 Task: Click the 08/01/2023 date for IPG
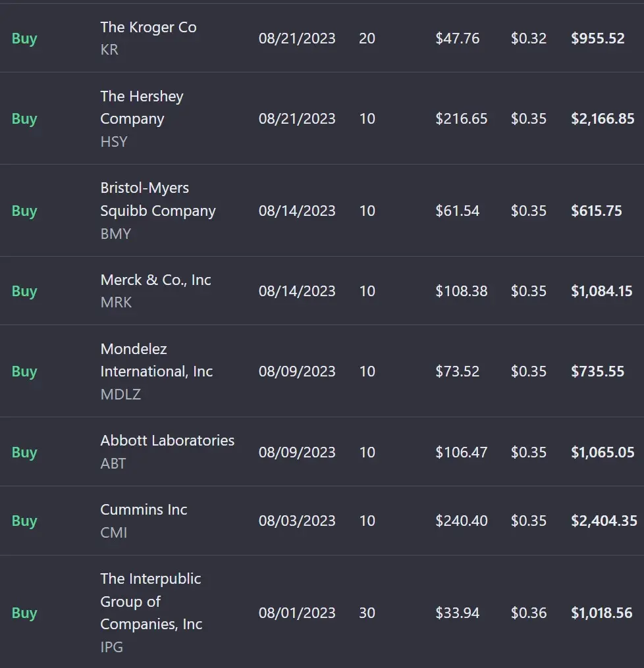(x=297, y=613)
